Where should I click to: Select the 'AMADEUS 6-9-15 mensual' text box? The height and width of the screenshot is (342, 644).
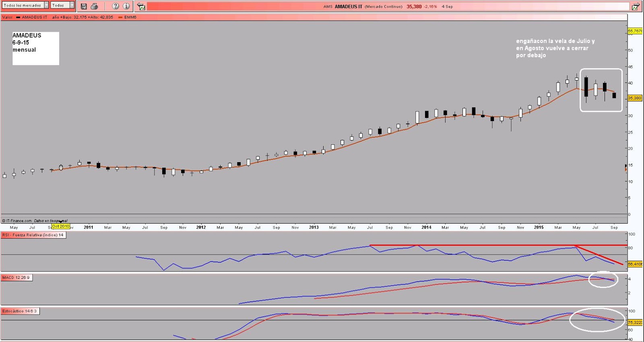(x=36, y=48)
